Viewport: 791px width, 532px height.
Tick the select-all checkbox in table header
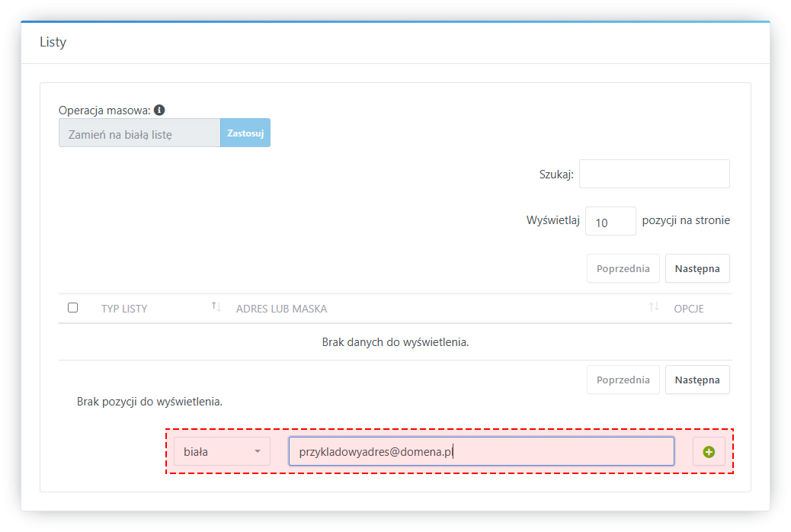point(73,308)
